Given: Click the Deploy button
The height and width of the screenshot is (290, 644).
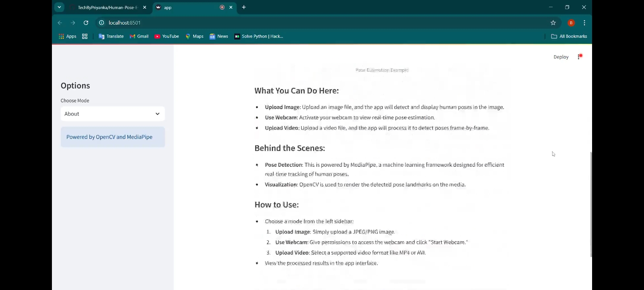Looking at the screenshot, I should 561,57.
